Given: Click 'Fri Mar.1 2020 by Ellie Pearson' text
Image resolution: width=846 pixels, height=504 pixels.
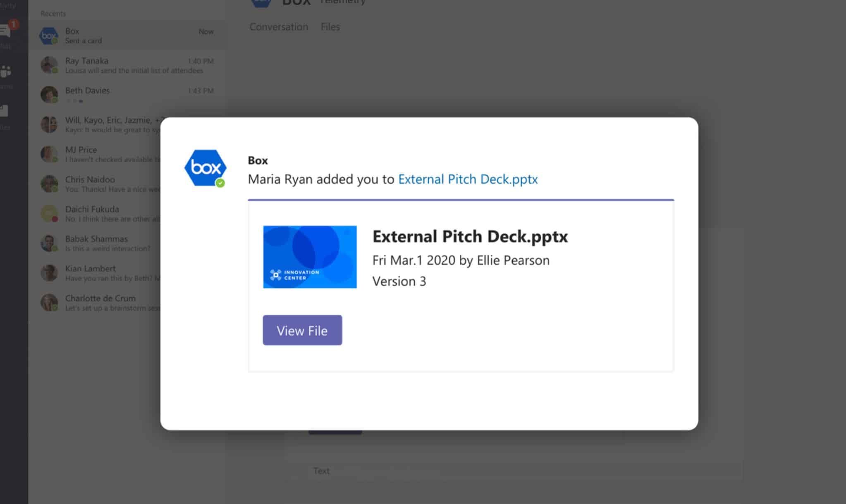Looking at the screenshot, I should 461,260.
